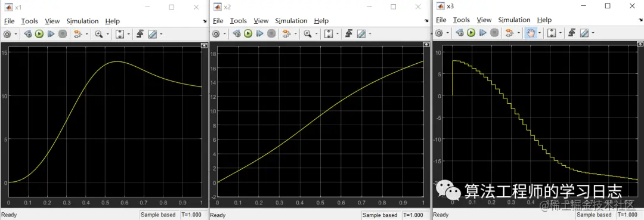Stop simulation button in x2 window

[271, 34]
